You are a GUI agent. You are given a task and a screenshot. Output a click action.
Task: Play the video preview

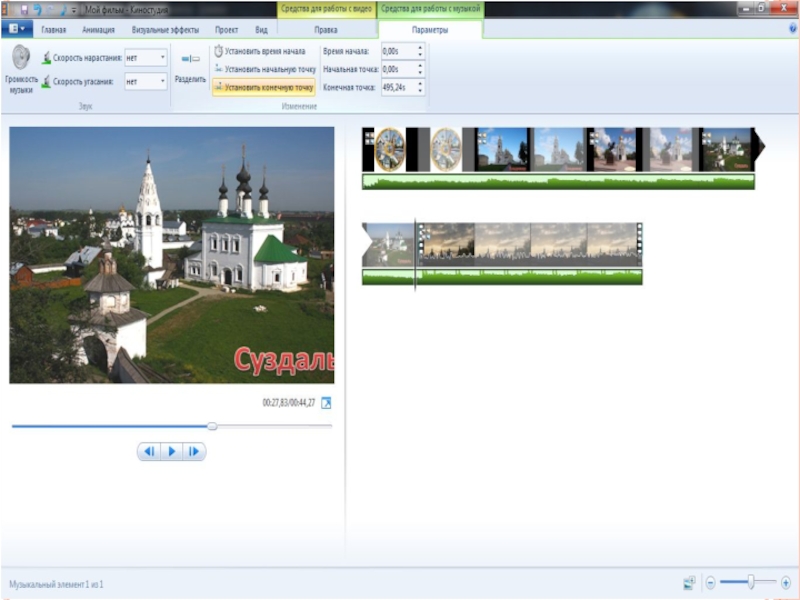[171, 452]
